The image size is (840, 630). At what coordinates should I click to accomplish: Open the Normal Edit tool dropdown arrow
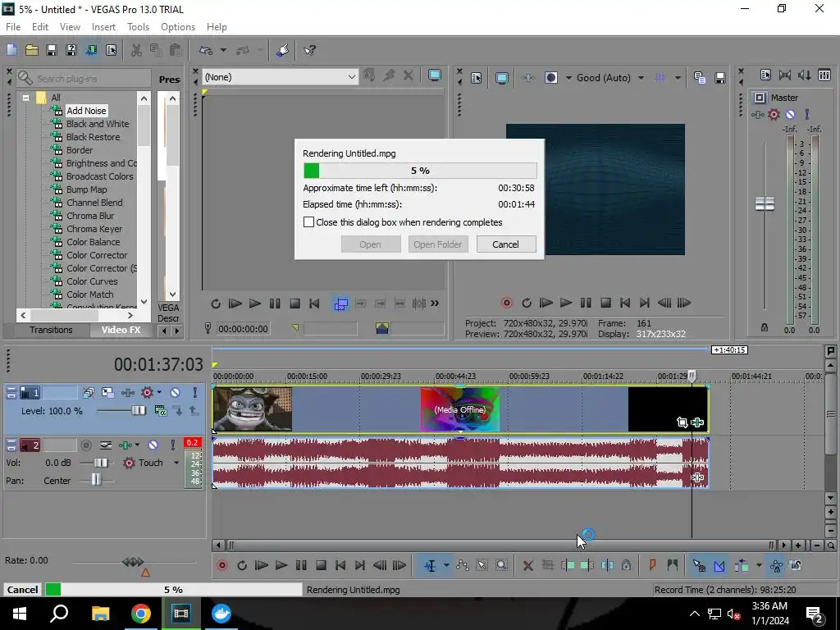coord(445,565)
